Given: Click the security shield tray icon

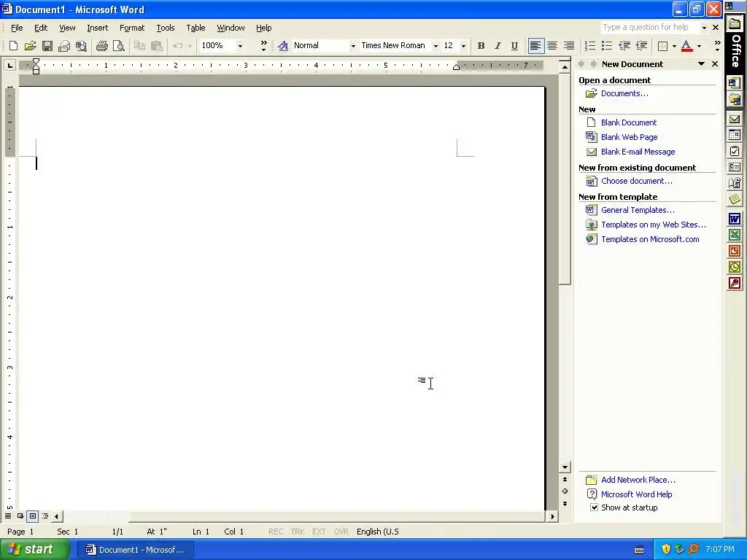Looking at the screenshot, I should pyautogui.click(x=665, y=550).
